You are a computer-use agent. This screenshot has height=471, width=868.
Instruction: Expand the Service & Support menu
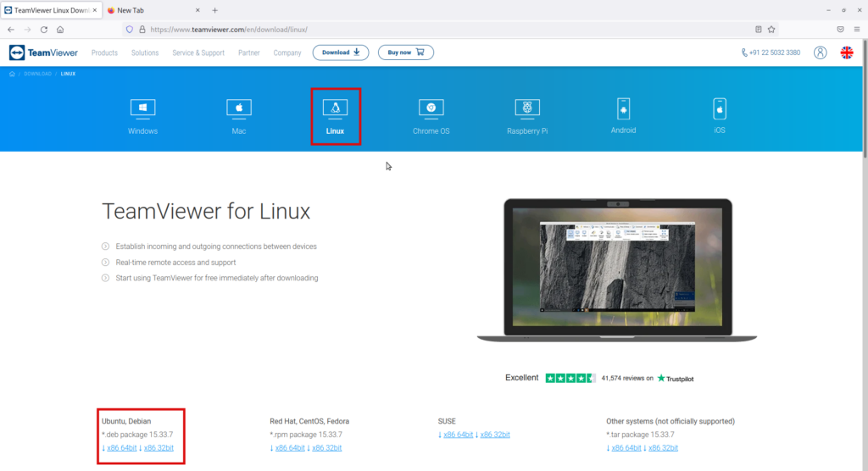click(198, 53)
